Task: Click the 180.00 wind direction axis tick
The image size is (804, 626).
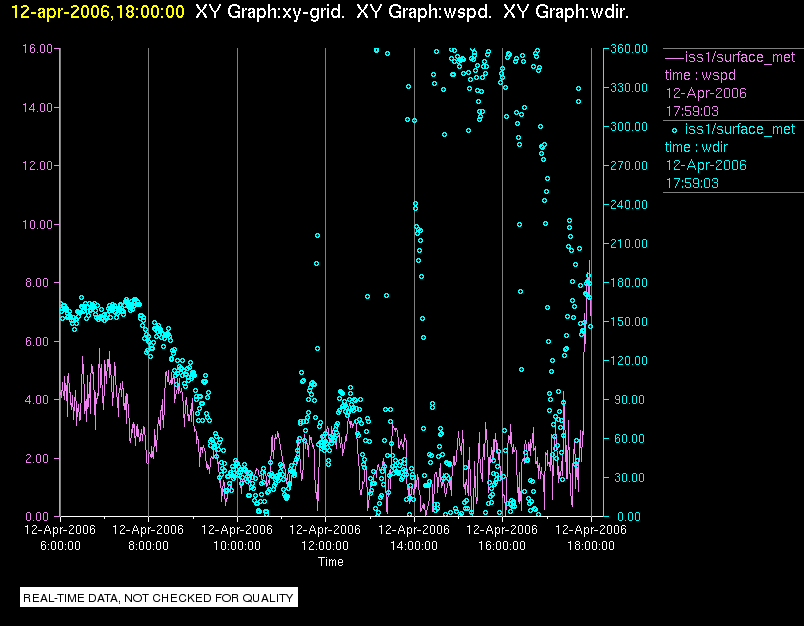Action: coord(629,282)
